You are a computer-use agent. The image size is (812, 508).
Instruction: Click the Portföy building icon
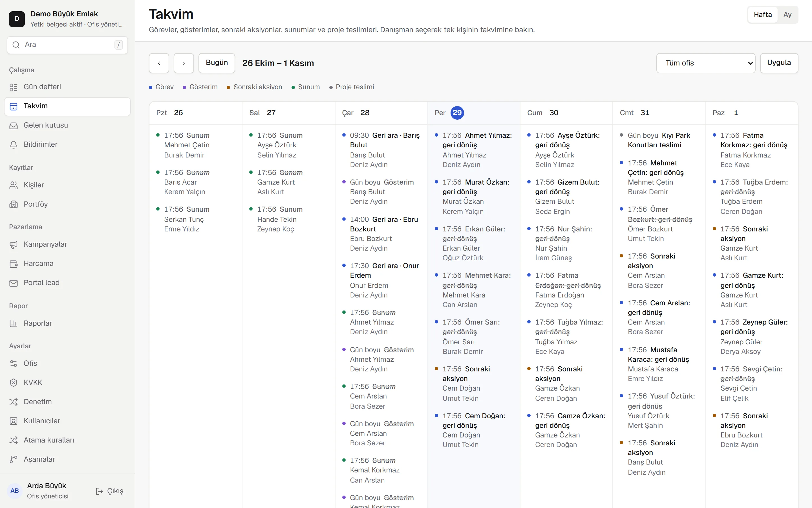[x=14, y=204]
